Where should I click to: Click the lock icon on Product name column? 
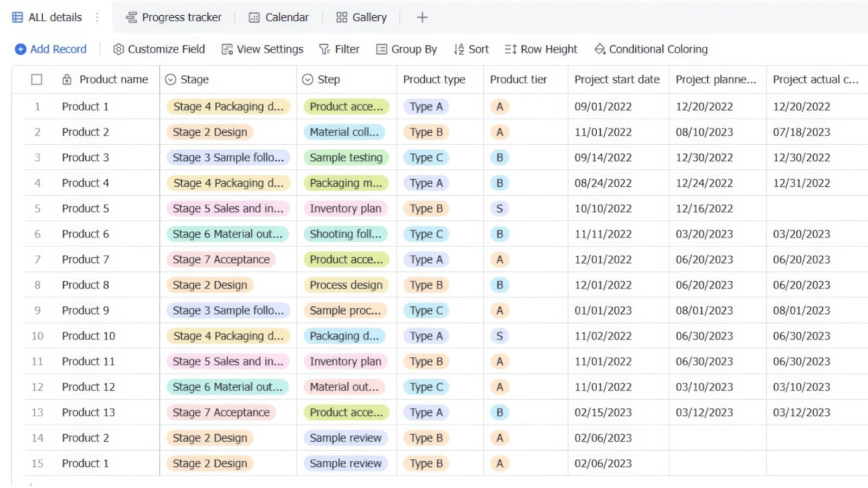[66, 79]
